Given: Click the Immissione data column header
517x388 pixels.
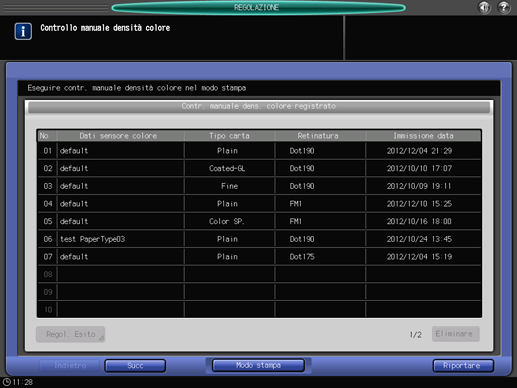Looking at the screenshot, I should point(423,136).
